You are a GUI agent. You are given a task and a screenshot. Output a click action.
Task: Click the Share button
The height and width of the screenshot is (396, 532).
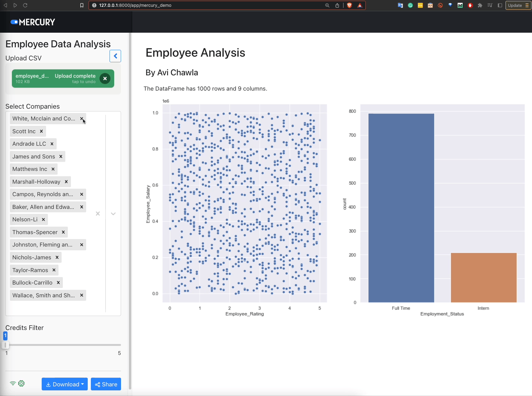[106, 384]
